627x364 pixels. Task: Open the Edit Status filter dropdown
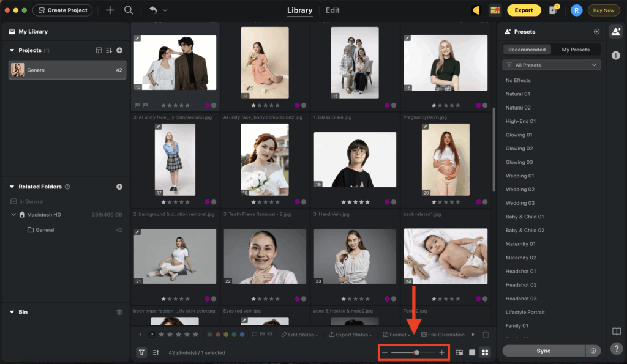299,335
